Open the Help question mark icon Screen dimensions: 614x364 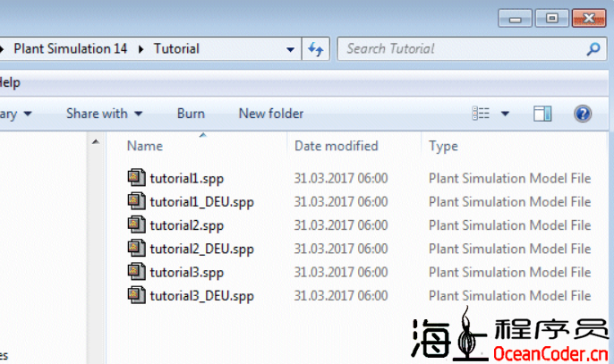coord(583,114)
